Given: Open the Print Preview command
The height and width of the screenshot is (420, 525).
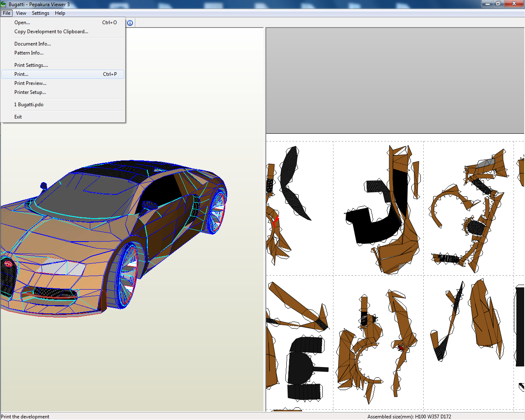Looking at the screenshot, I should (x=30, y=83).
